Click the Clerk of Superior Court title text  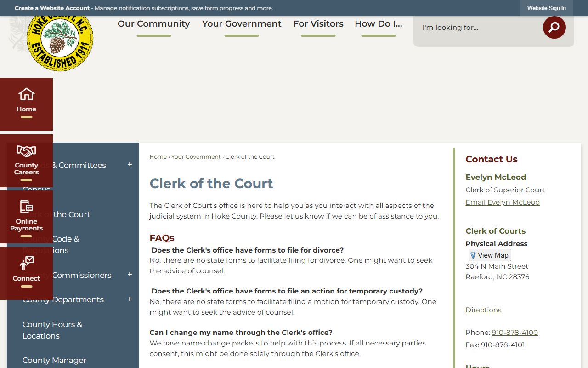point(505,190)
